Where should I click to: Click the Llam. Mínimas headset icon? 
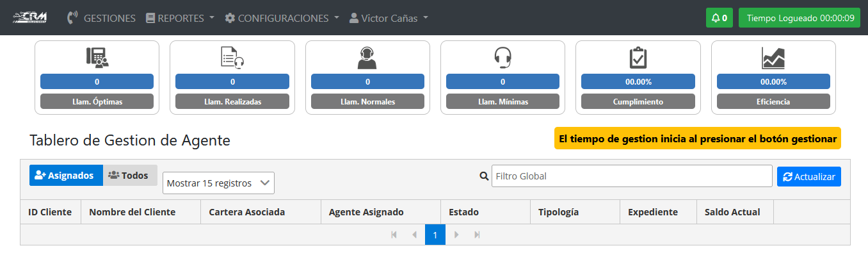pos(502,58)
